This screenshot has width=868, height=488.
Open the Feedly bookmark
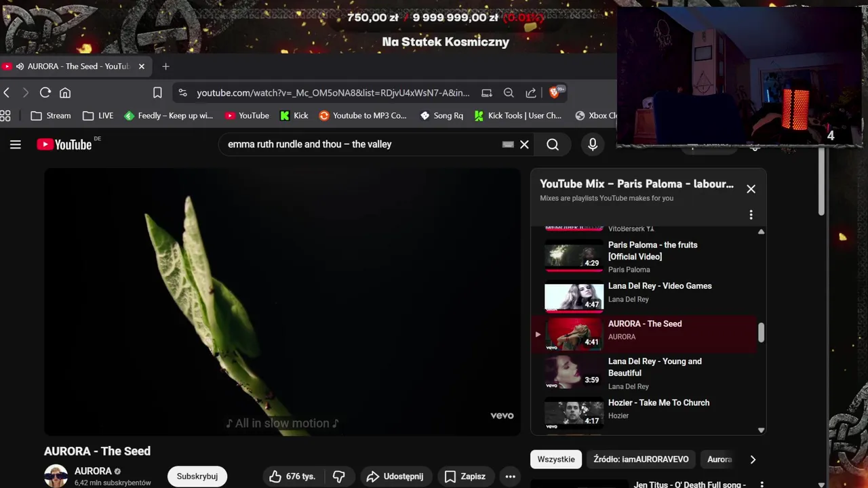pyautogui.click(x=169, y=116)
